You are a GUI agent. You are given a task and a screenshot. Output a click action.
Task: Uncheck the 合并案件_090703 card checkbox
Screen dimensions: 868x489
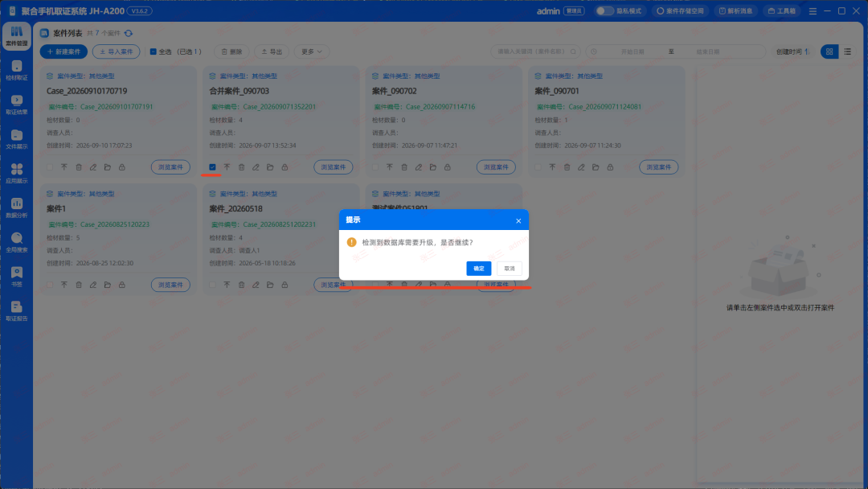(212, 167)
